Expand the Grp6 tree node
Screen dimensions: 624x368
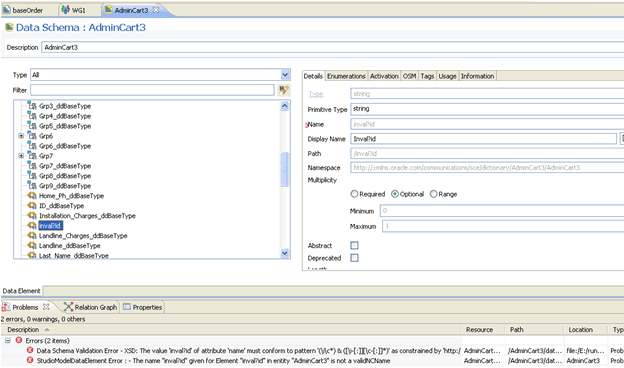point(21,136)
